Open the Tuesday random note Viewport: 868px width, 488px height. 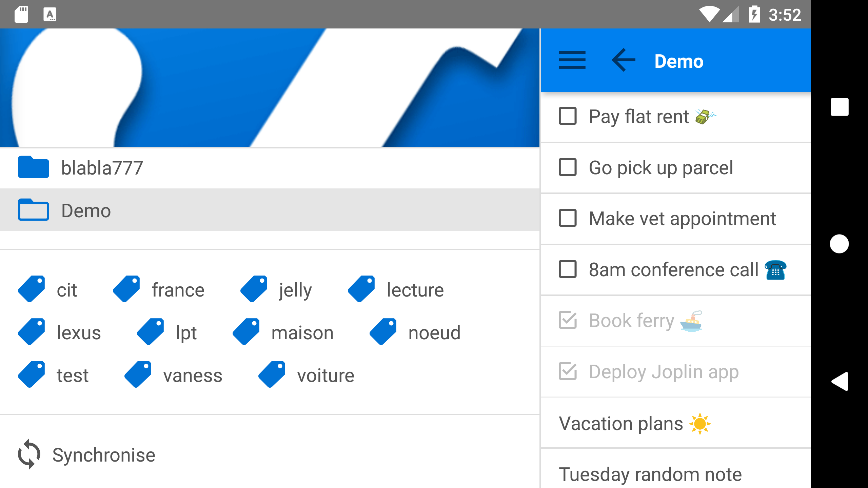[x=650, y=474]
